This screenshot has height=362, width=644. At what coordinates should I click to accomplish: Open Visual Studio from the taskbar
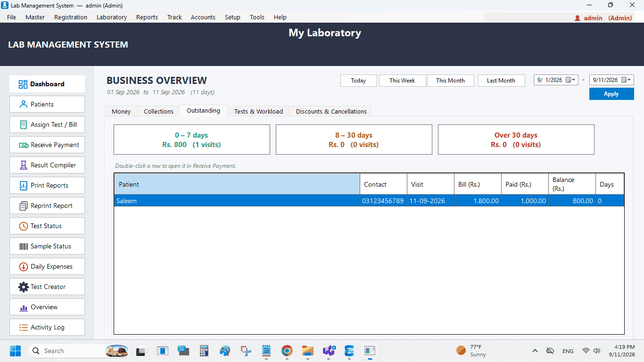tap(329, 351)
